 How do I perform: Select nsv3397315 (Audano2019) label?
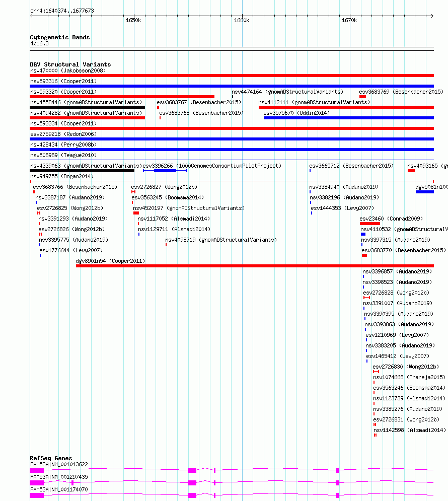coord(396,239)
